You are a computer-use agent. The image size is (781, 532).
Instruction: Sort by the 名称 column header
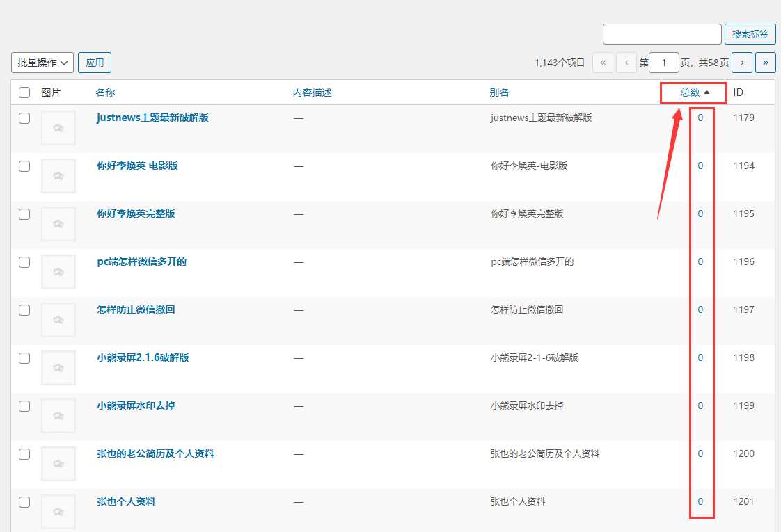click(105, 92)
